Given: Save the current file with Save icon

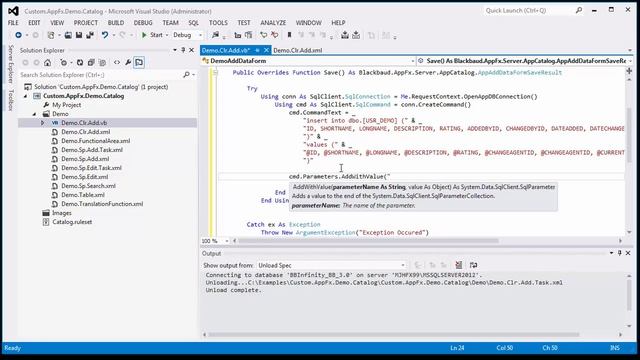Looking at the screenshot, I should (x=79, y=35).
